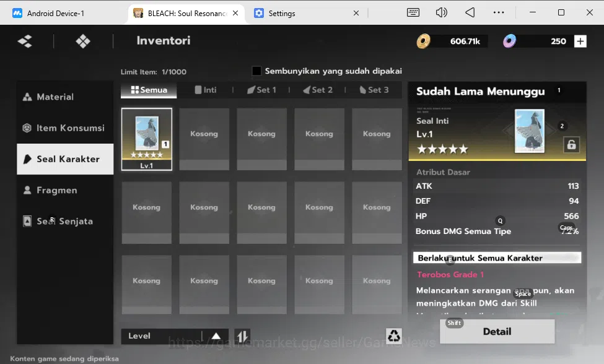Open the emulator three-dots more menu
The image size is (604, 364).
[x=499, y=13]
